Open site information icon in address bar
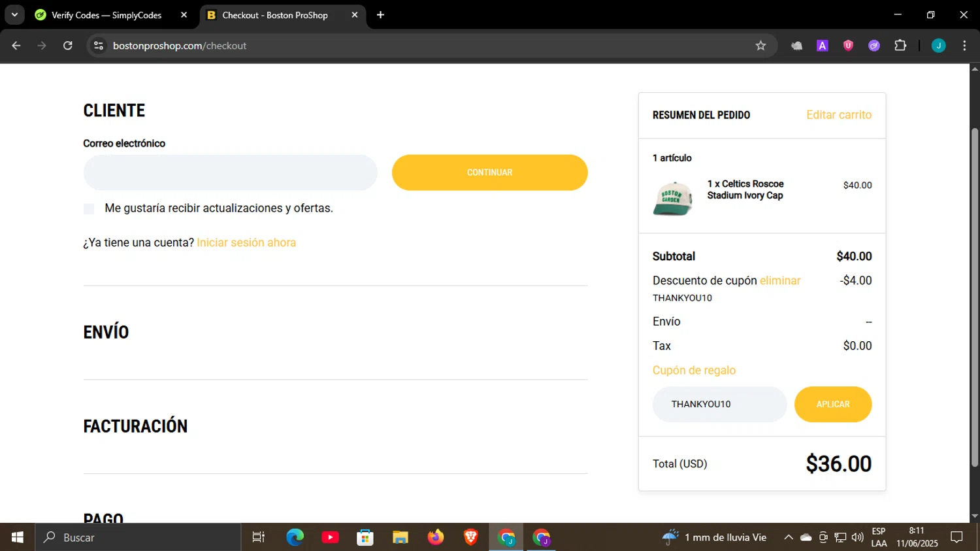Image resolution: width=980 pixels, height=551 pixels. click(x=99, y=46)
